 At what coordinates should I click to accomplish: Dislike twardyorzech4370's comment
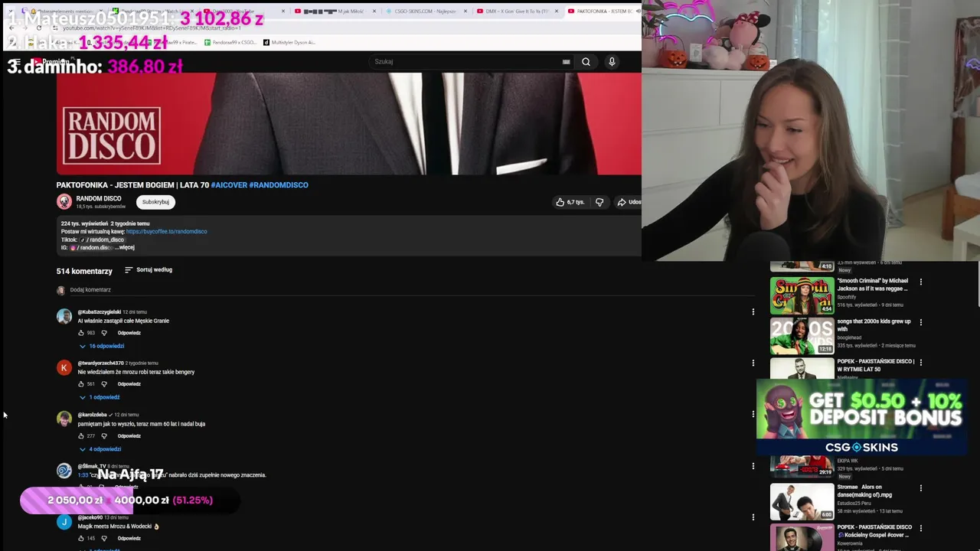(x=104, y=384)
